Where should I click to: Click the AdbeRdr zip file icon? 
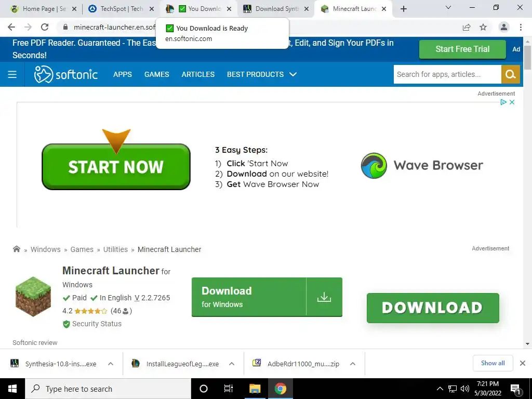pos(257,363)
